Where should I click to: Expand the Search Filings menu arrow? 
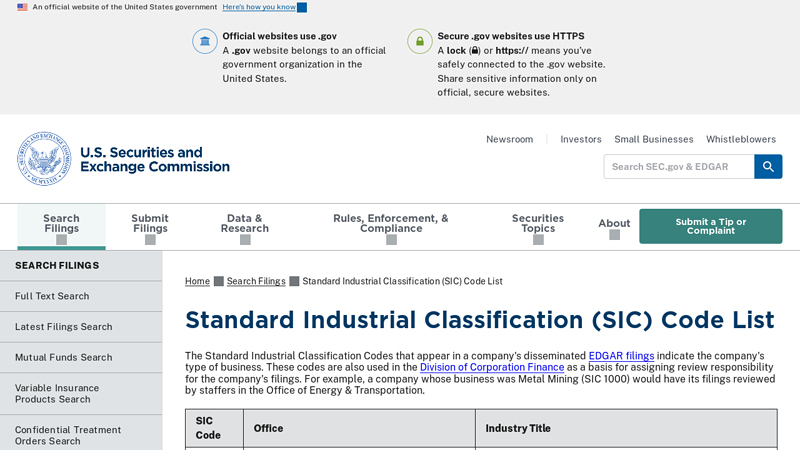pyautogui.click(x=61, y=240)
